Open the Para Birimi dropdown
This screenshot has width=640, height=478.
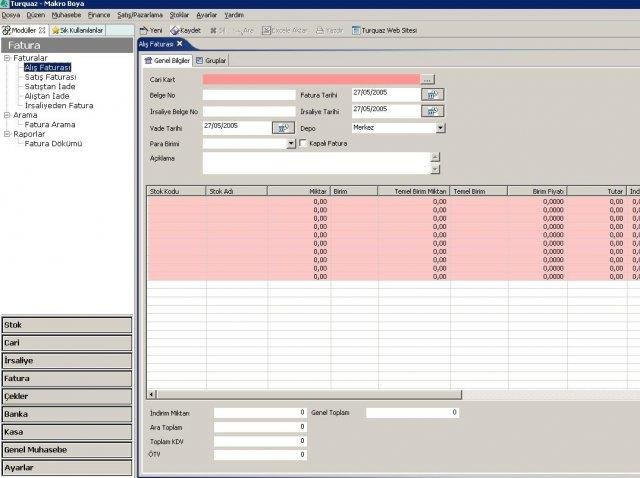291,144
